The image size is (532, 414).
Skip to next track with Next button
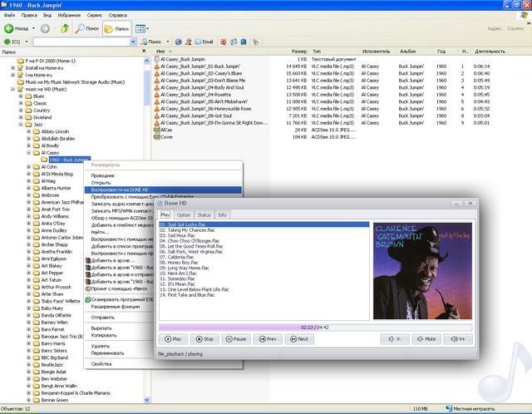tap(298, 338)
